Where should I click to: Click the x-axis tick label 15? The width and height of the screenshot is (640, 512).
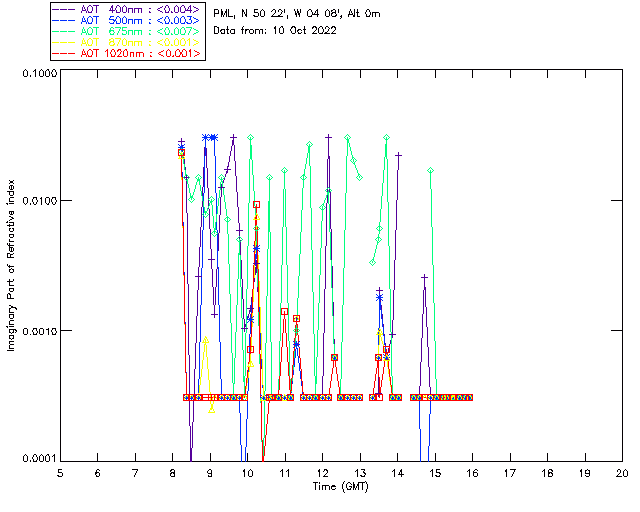[435, 473]
